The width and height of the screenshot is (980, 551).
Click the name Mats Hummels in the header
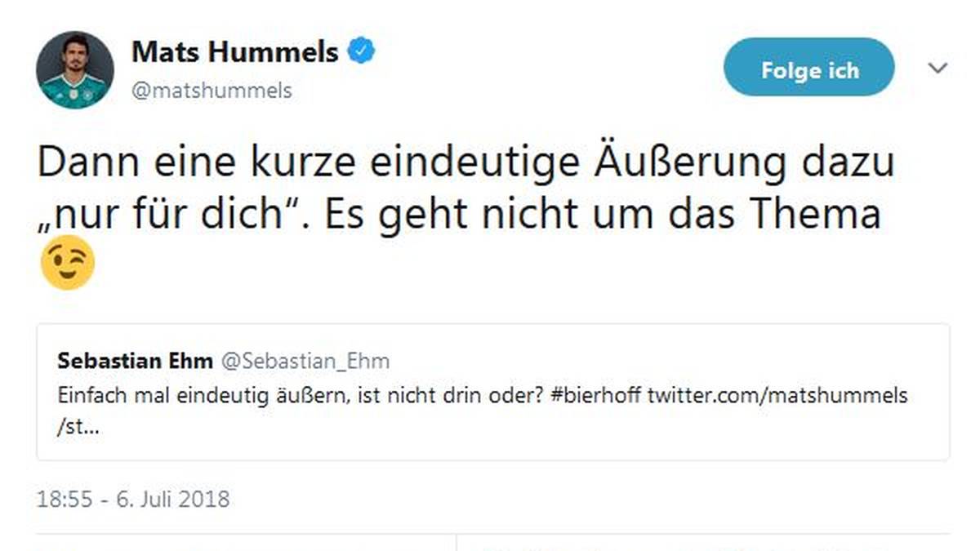tap(234, 51)
